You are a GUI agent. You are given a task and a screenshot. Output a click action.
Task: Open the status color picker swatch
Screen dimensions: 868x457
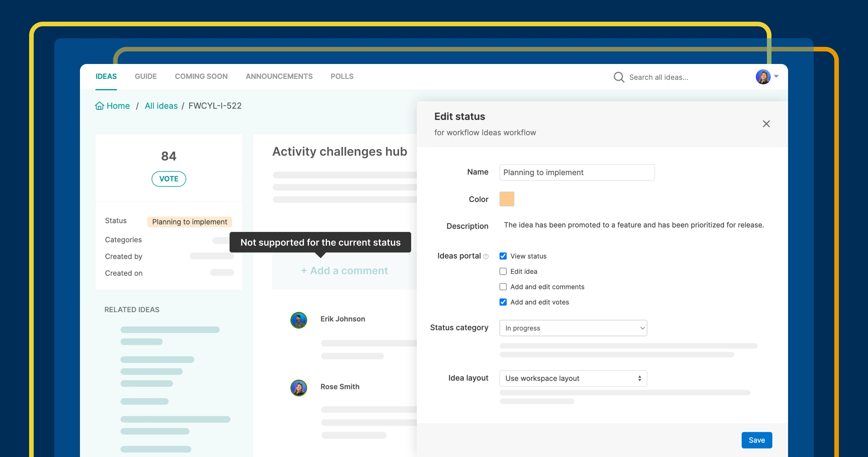point(507,199)
